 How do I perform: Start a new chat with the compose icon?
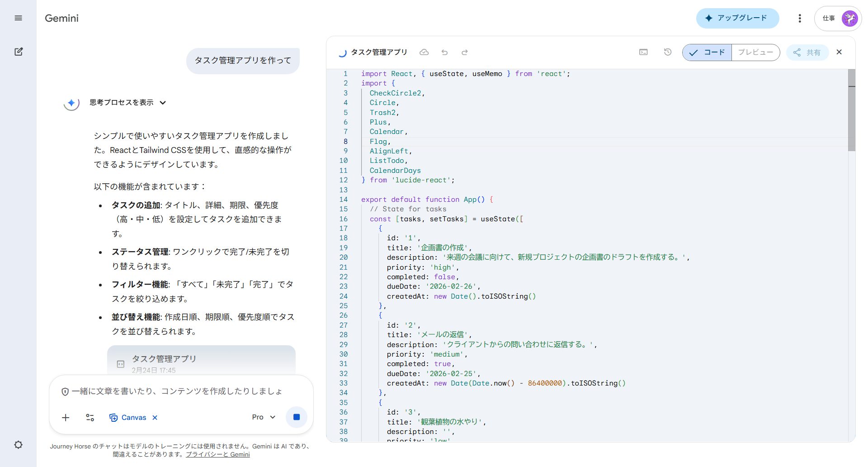[19, 52]
